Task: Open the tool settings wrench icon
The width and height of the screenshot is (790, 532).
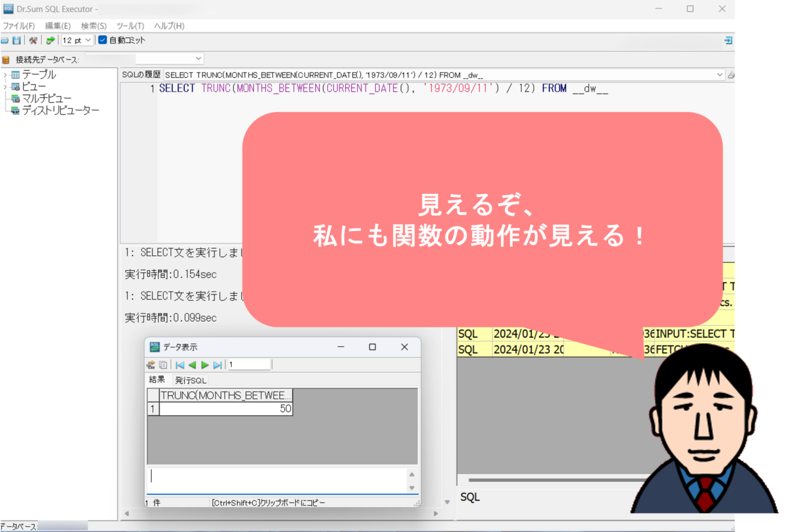Action: (x=33, y=40)
